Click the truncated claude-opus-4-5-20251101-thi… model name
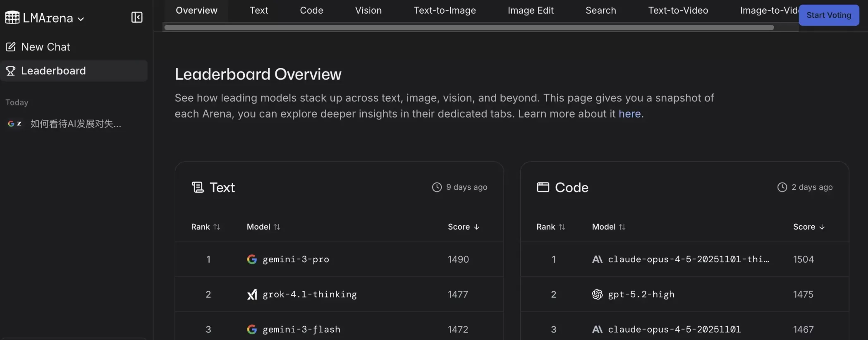868x340 pixels. coord(689,259)
